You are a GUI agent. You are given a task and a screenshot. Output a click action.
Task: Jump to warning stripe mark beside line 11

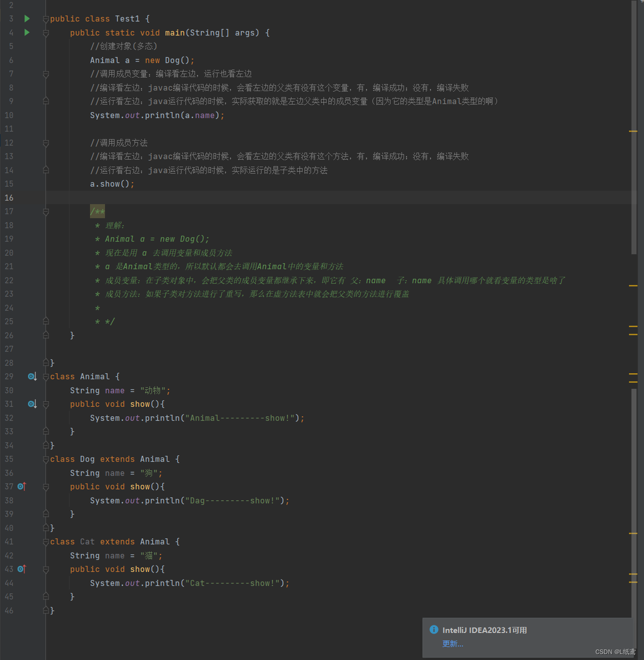point(633,131)
